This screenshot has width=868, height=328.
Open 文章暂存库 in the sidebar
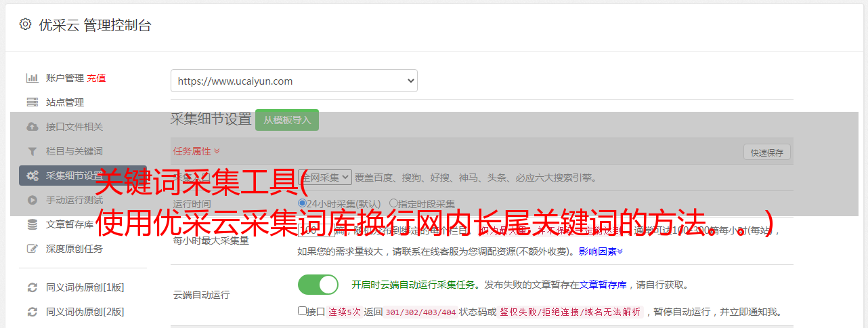point(70,224)
